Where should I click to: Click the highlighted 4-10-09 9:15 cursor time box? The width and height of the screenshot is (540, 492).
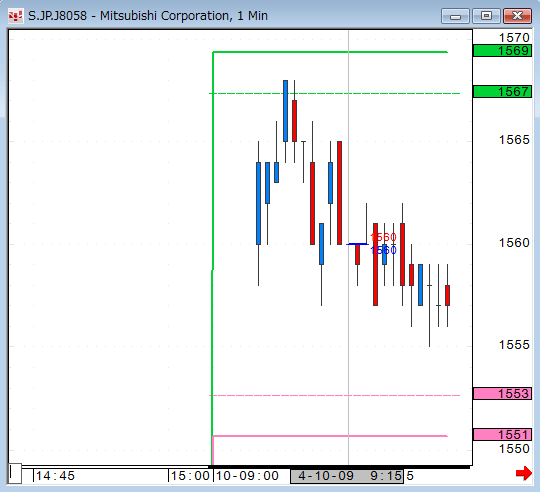(347, 476)
